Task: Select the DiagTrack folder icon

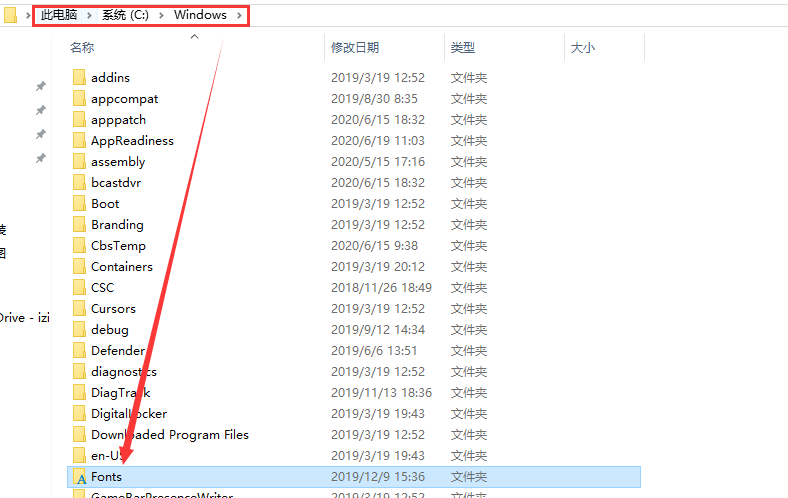Action: coord(79,392)
